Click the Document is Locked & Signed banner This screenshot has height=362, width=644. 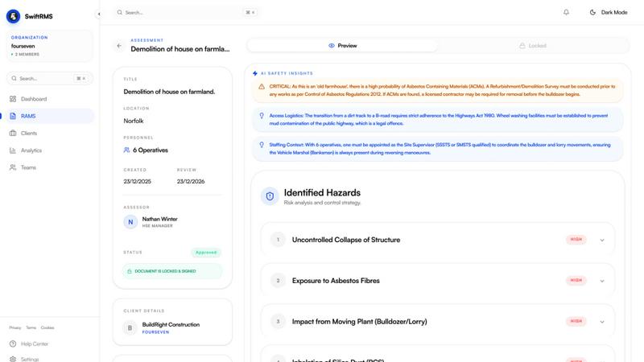click(x=172, y=271)
